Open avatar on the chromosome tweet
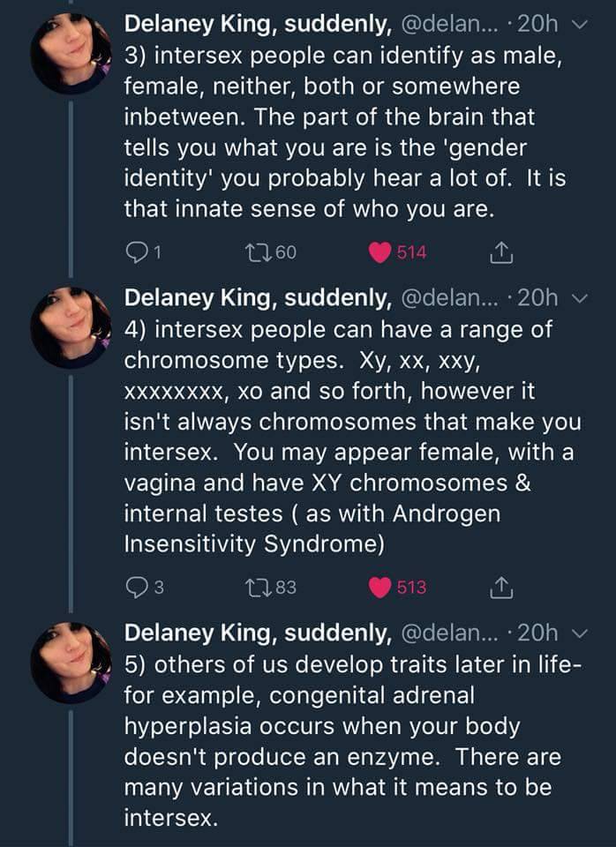The height and width of the screenshot is (847, 616). 71,328
